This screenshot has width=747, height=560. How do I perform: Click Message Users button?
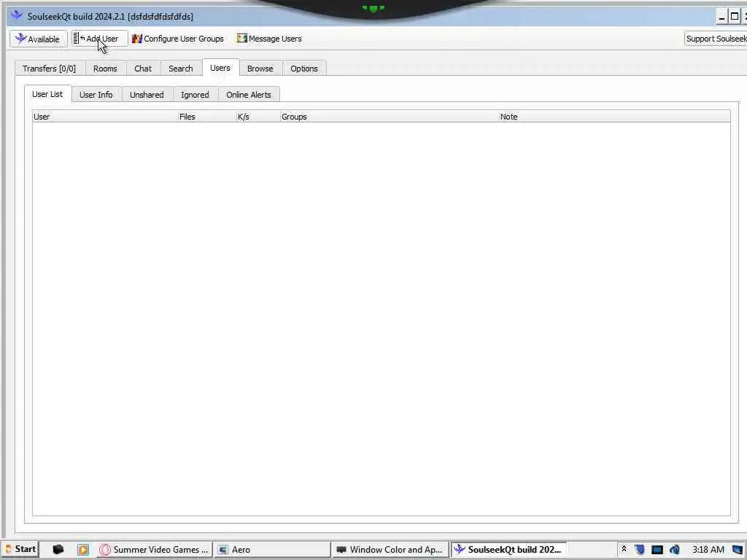[269, 39]
